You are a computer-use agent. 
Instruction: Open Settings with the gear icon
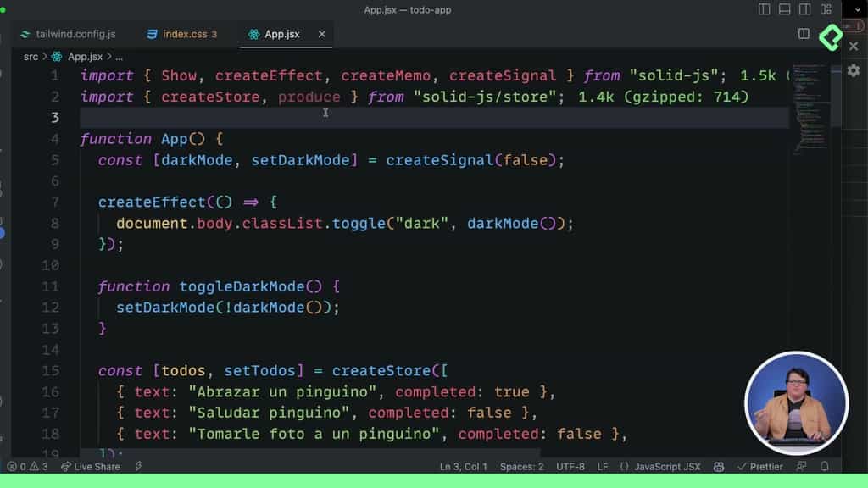[x=854, y=72]
